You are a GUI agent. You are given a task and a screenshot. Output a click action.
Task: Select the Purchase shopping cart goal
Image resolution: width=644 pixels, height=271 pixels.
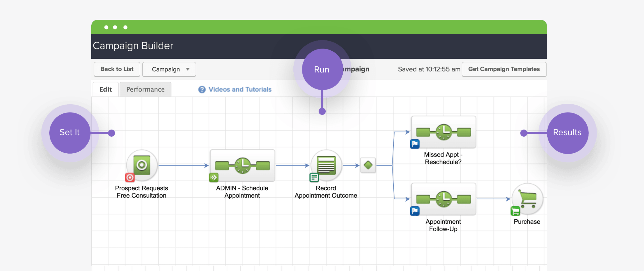(x=527, y=199)
